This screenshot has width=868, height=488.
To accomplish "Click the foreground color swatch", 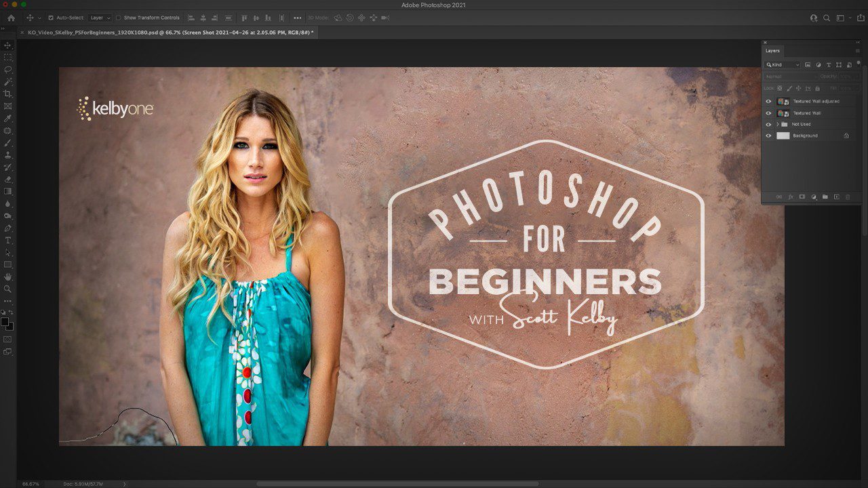I will click(x=5, y=321).
